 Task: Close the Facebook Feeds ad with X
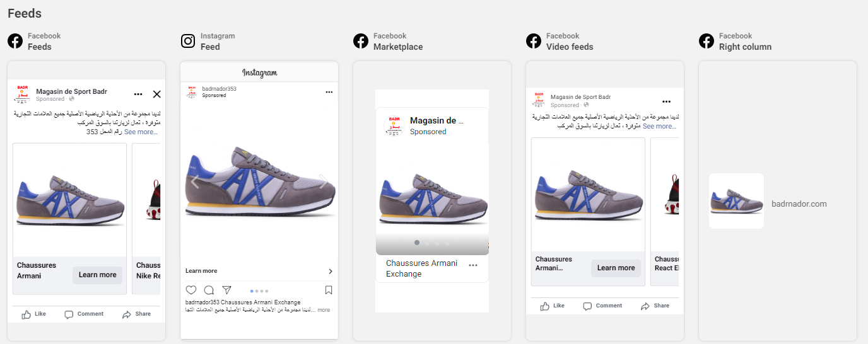pos(157,95)
